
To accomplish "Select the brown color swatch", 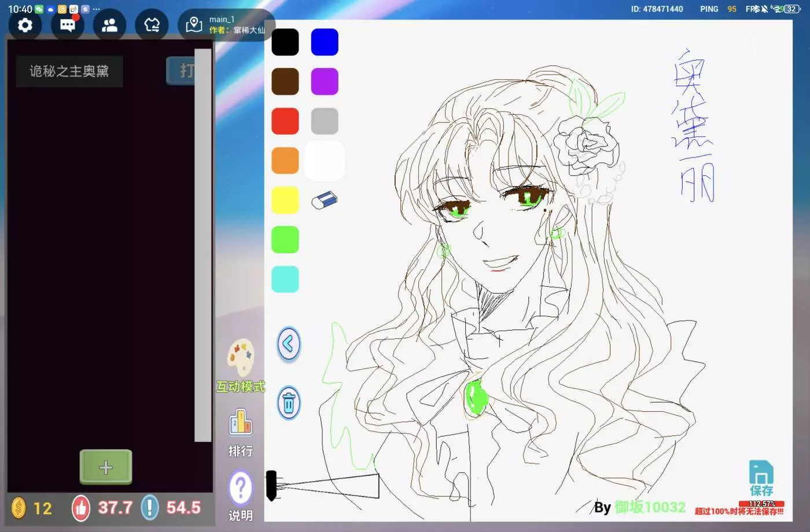I will [x=285, y=82].
